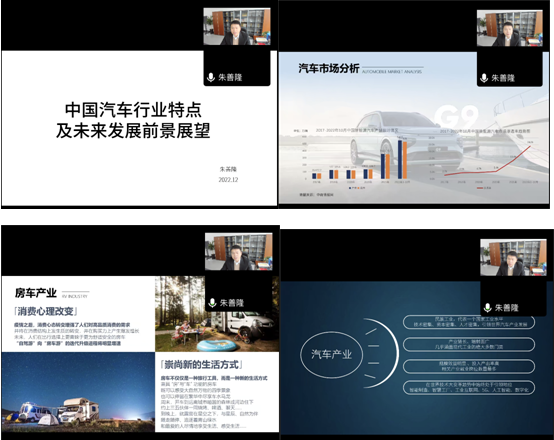
Task: Click the red line chart on the market slide
Action: [488, 161]
